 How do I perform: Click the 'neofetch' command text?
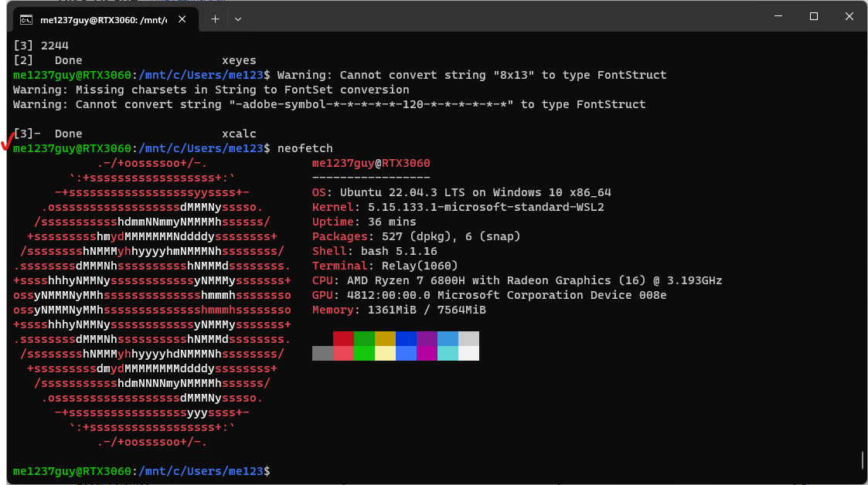click(305, 148)
